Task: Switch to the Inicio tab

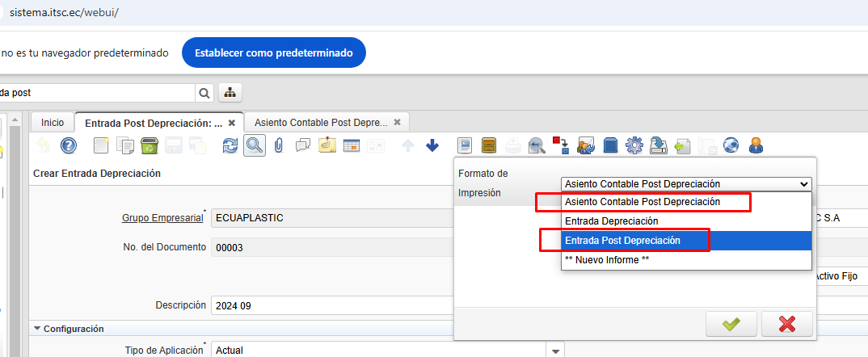Action: [x=53, y=122]
